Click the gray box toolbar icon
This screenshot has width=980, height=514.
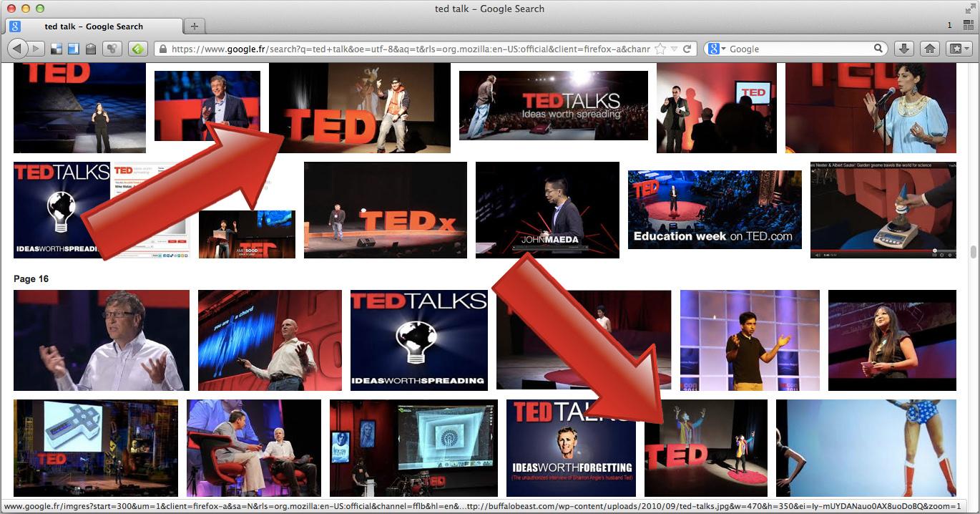(91, 49)
